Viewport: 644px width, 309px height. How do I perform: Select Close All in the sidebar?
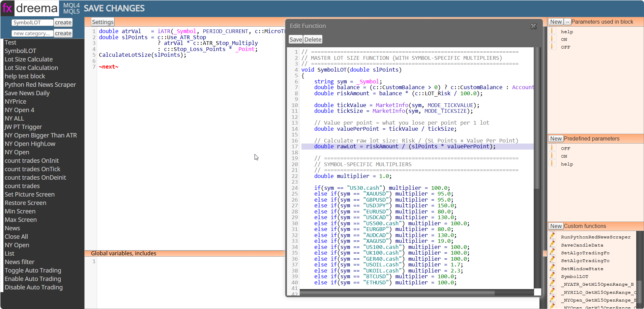[16, 237]
